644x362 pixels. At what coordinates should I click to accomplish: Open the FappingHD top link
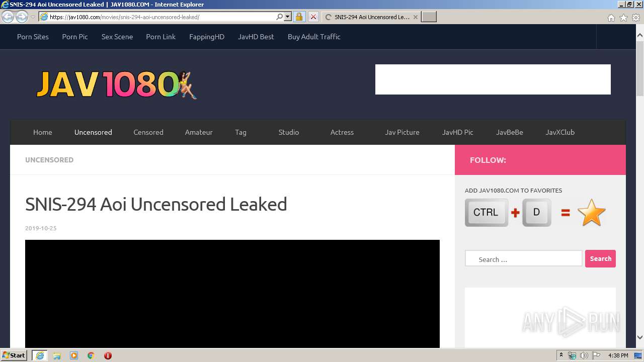207,37
